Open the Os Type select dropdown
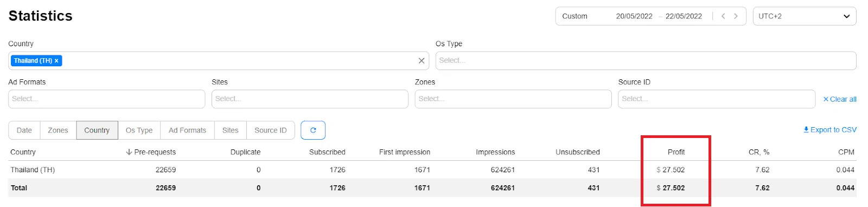868x207 pixels. (x=646, y=61)
